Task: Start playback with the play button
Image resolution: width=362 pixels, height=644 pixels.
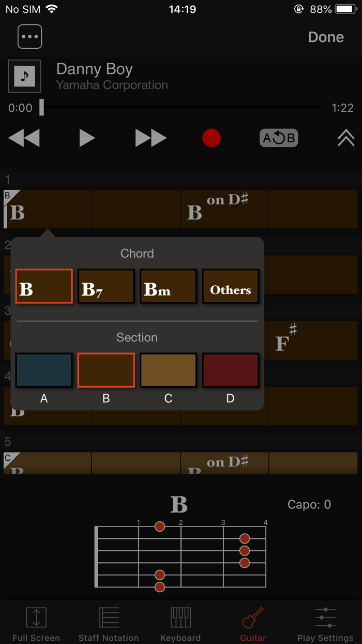Action: 87,138
